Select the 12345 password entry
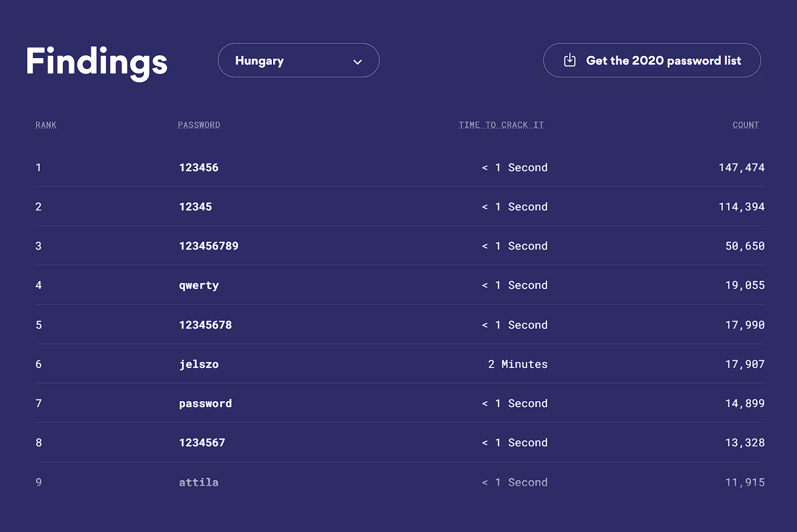This screenshot has height=532, width=797. tap(195, 207)
